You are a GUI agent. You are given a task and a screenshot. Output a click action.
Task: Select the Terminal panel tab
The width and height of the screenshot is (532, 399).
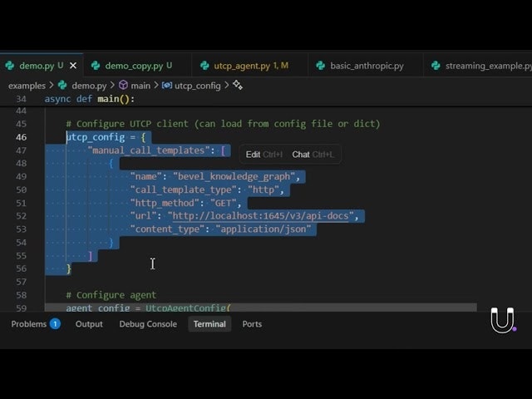(209, 324)
